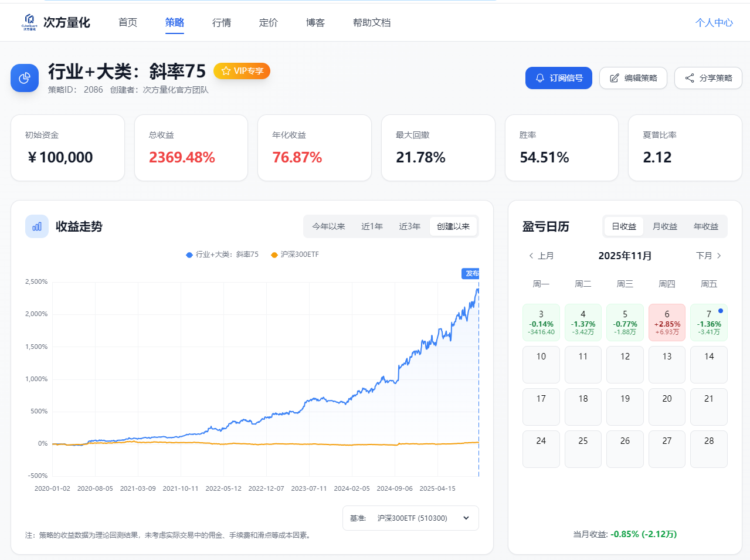Toggle the 行业+大类：斜率75 legend series
Viewport: 750px width, 560px height.
(222, 254)
